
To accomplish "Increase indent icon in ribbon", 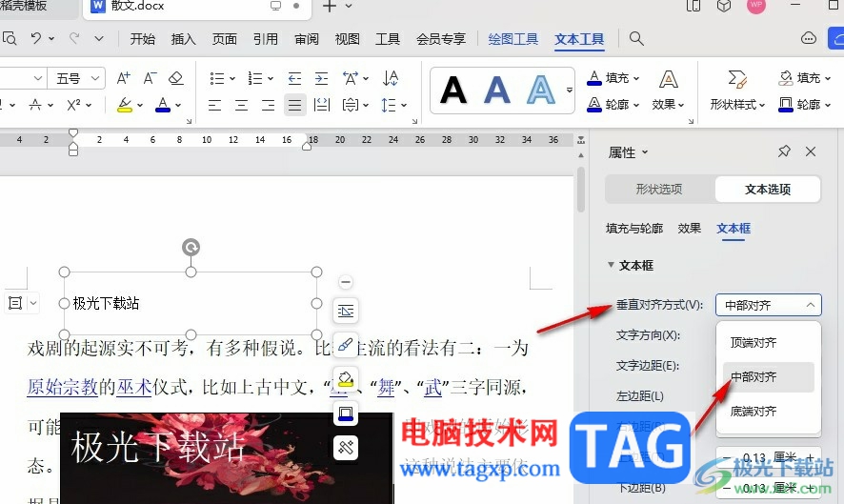I will coord(321,79).
